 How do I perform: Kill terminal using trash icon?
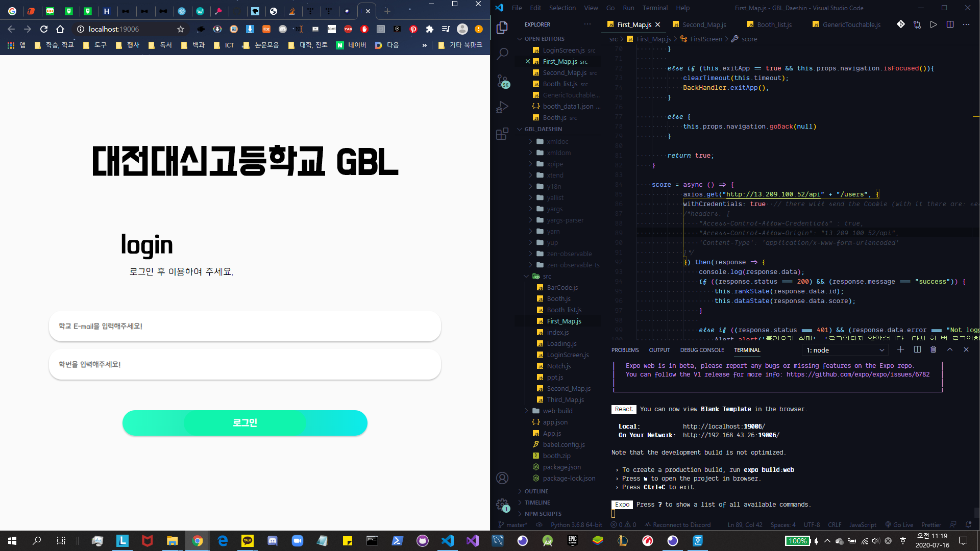(933, 349)
